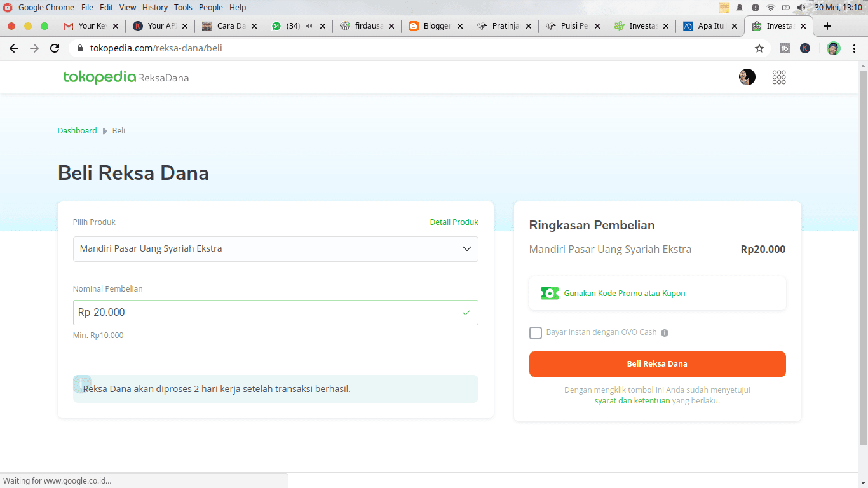This screenshot has height=488, width=868.
Task: Click the promo coupon ticket icon
Action: (x=550, y=294)
